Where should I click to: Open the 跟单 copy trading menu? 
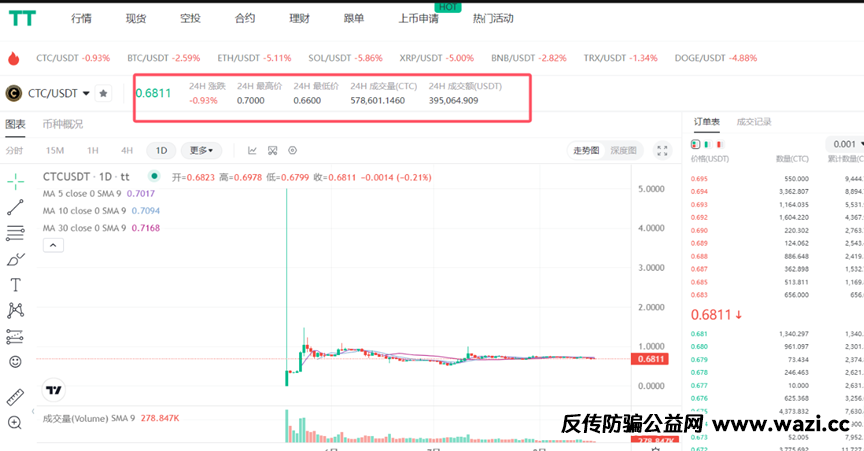point(354,18)
